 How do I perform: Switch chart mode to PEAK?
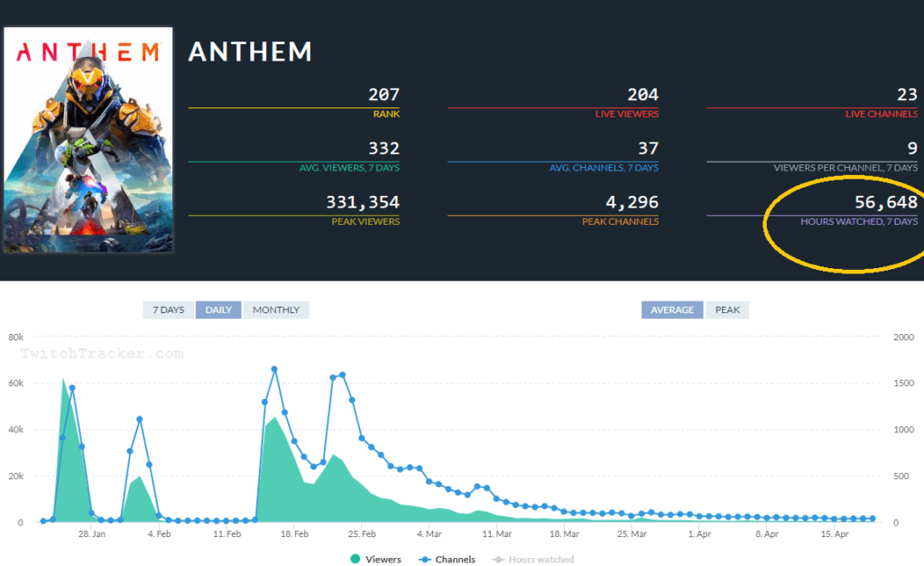pyautogui.click(x=727, y=310)
